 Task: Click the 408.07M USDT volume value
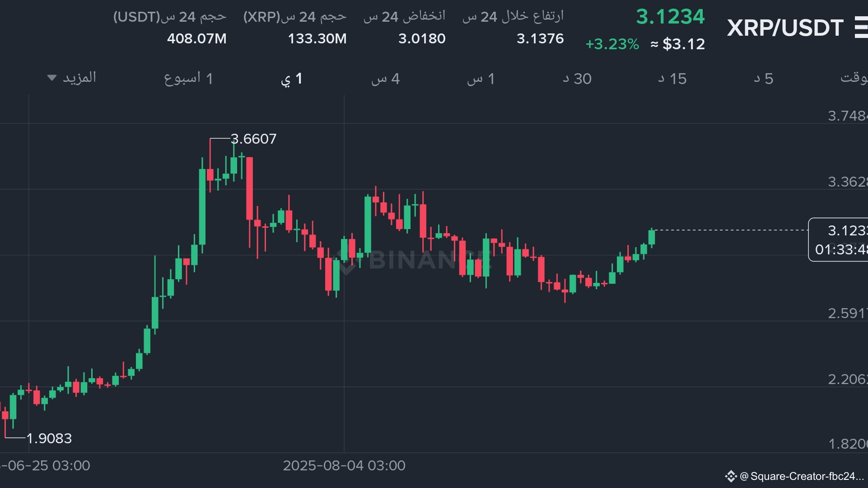[196, 39]
